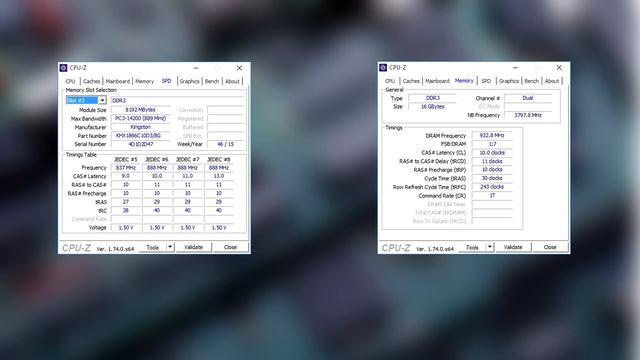Open the Slot #2 memory slot dropdown
Viewport: 640px width, 360px height.
[102, 100]
